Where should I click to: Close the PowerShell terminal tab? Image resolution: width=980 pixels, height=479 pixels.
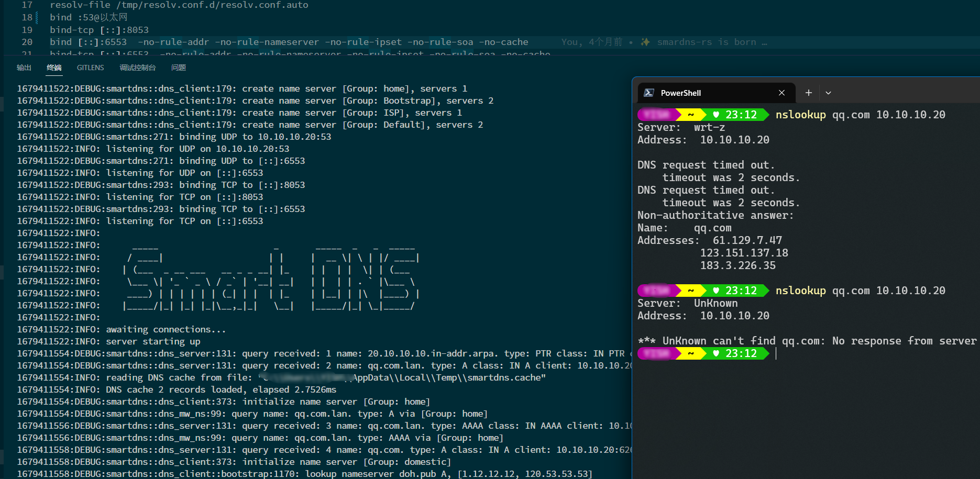pyautogui.click(x=781, y=93)
